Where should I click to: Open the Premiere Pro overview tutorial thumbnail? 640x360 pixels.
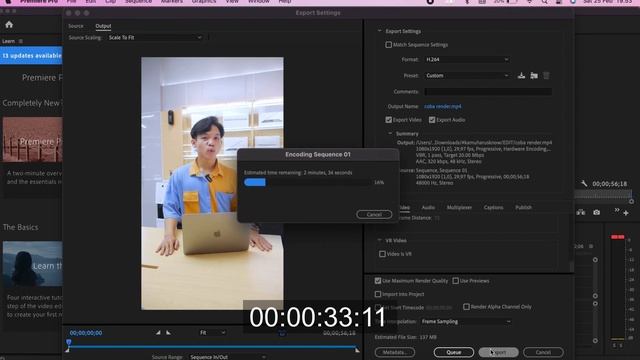(33, 140)
